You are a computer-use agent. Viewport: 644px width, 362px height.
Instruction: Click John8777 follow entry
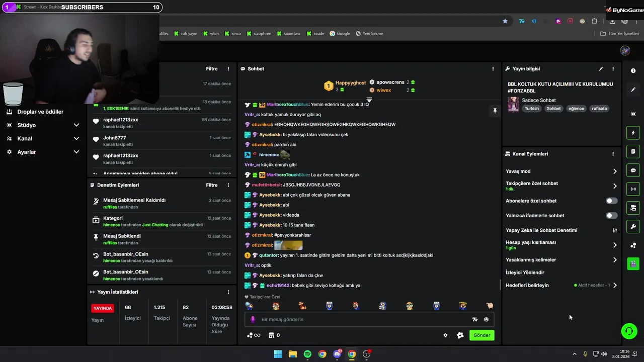162,141
